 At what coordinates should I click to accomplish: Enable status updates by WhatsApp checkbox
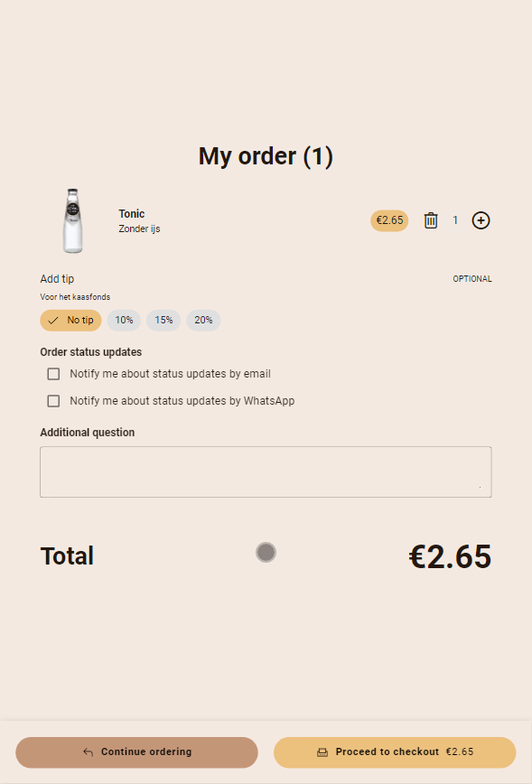tap(53, 401)
